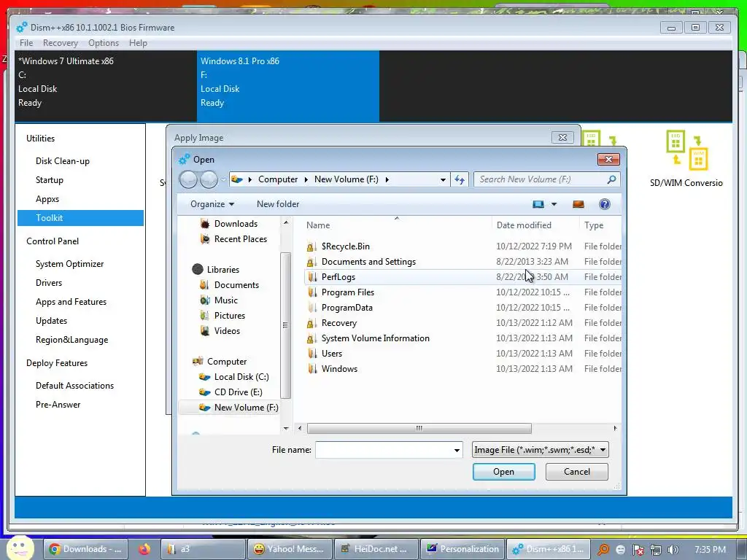Switch to Personalization window in taskbar
The height and width of the screenshot is (560, 747).
coord(462,549)
